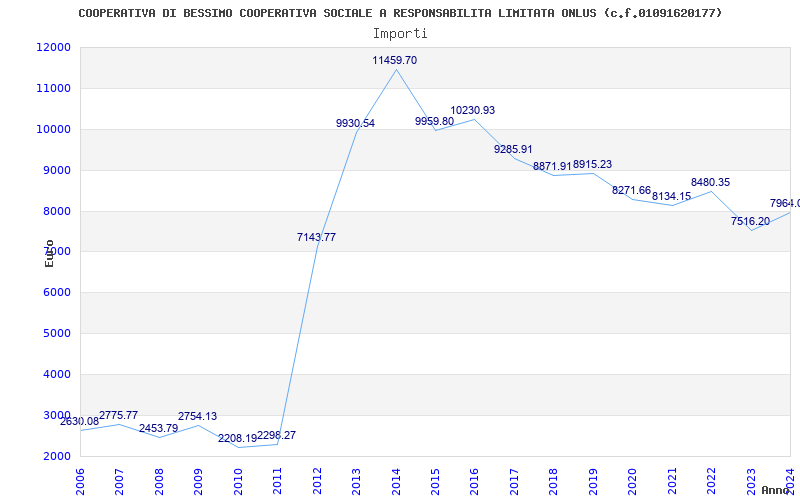The width and height of the screenshot is (800, 500).
Task: Select the 2009 year axis label
Action: (x=198, y=481)
